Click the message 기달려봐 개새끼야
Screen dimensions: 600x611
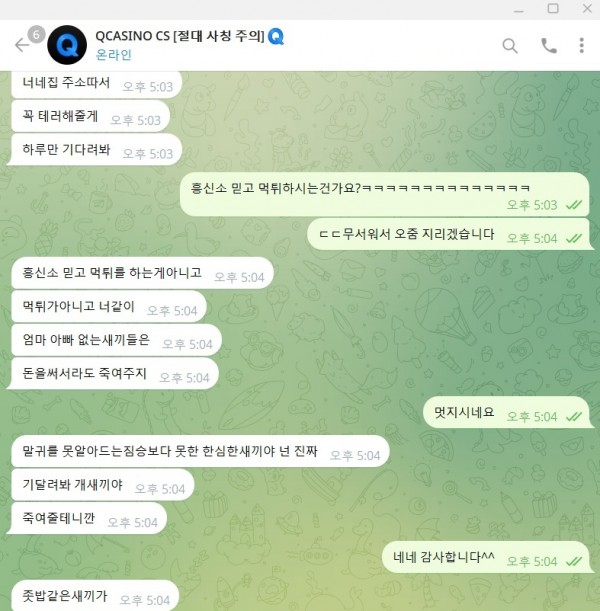[x=102, y=485]
